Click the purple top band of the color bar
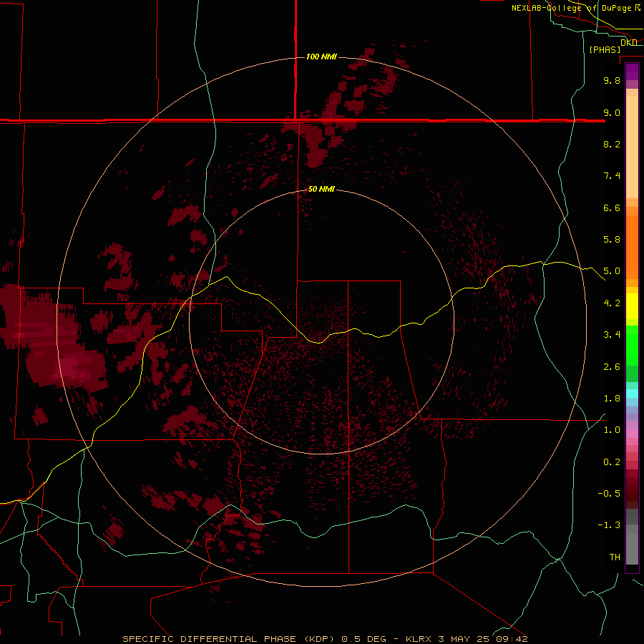The image size is (644, 644). coord(632,72)
